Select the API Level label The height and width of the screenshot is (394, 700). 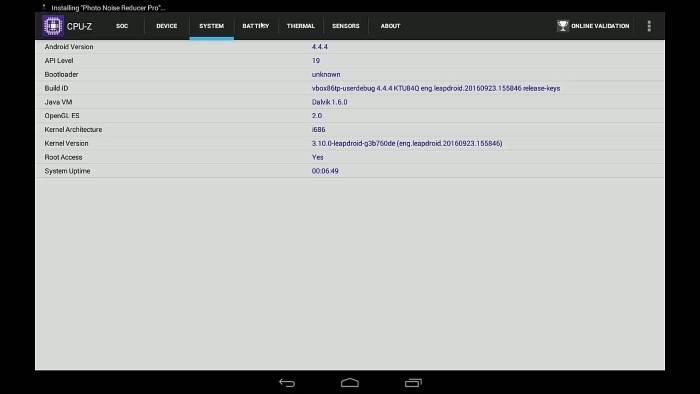tap(59, 60)
